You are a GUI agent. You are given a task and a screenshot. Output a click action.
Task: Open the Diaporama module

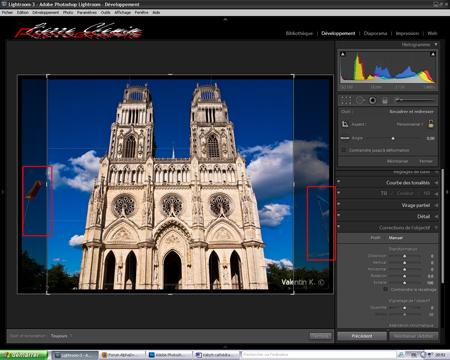(375, 33)
